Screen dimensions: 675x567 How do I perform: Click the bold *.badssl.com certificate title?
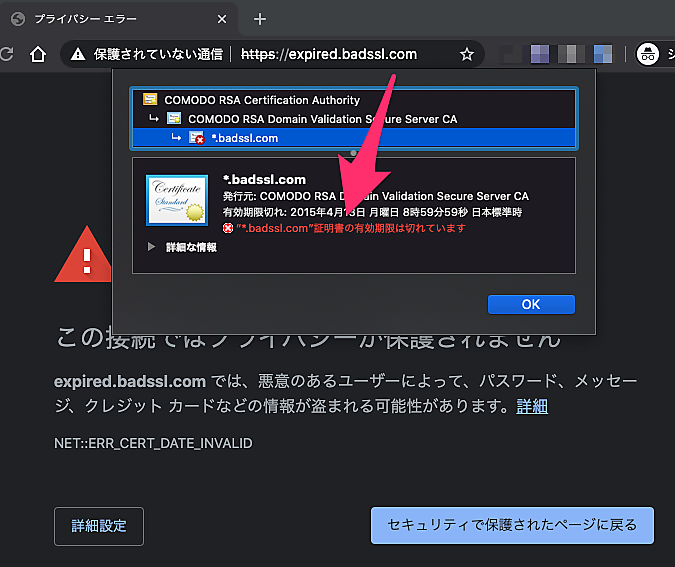[264, 179]
